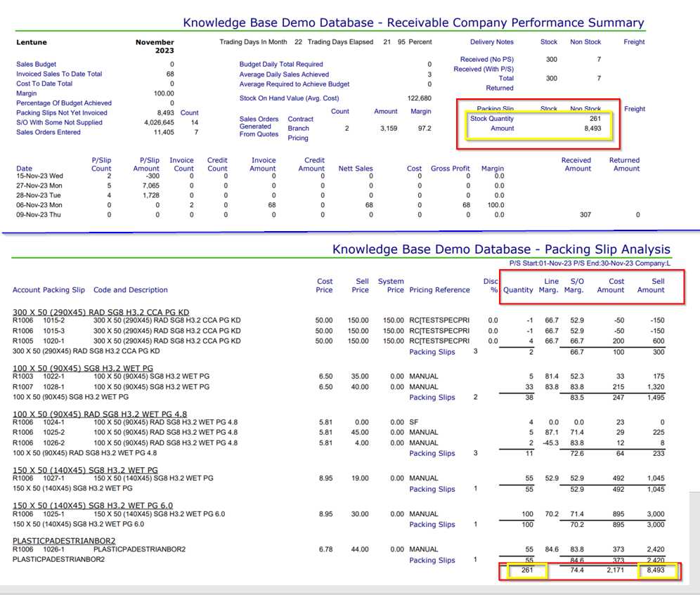Click the total Sell Amount 8,493 at bottom
This screenshot has height=595, width=700.
[x=655, y=570]
